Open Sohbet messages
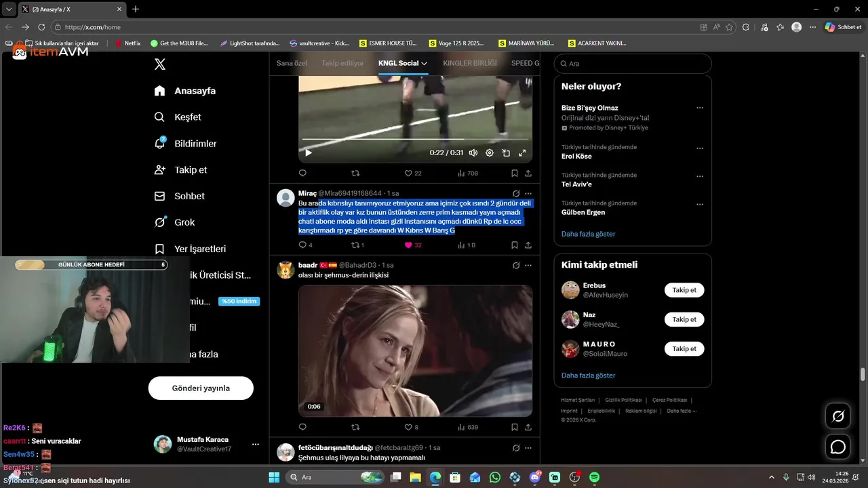The width and height of the screenshot is (868, 488). click(179, 196)
